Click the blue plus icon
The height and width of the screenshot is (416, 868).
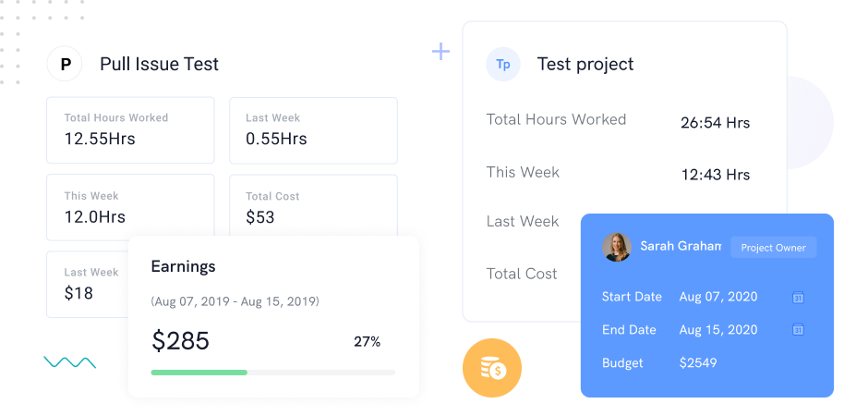pyautogui.click(x=441, y=52)
